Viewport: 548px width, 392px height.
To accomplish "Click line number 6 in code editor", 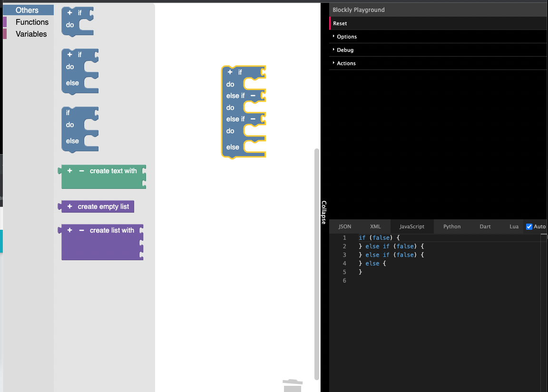I will [x=344, y=281].
